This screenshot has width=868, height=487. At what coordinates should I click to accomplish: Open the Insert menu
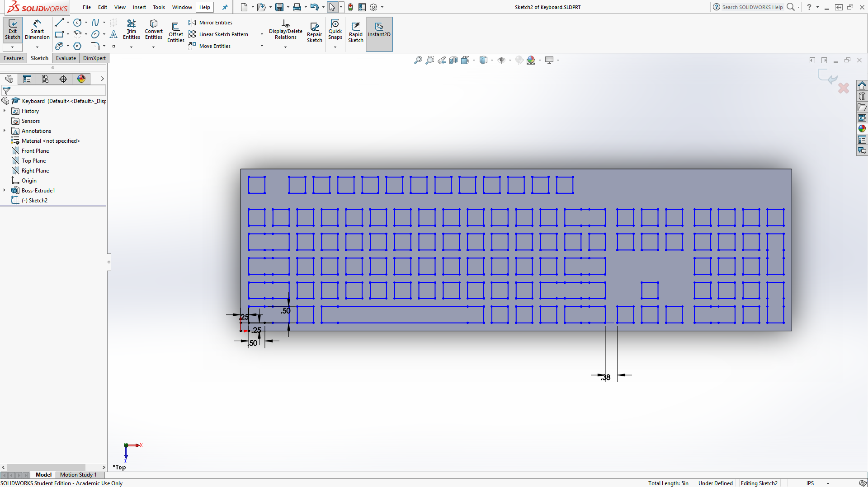(139, 7)
